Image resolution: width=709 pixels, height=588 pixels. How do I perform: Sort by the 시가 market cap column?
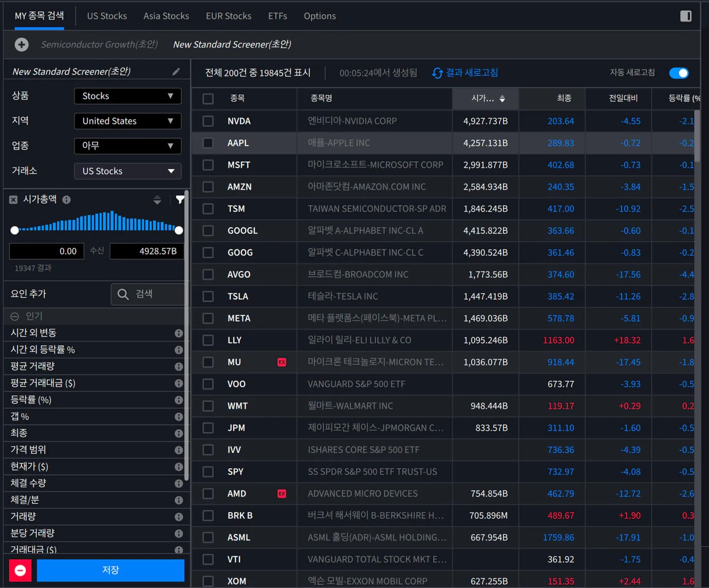[x=486, y=99]
